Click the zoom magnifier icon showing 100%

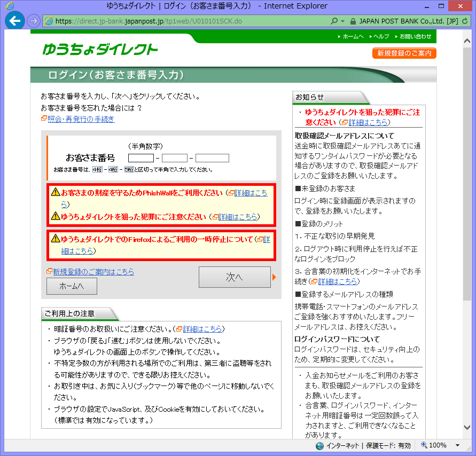coord(424,445)
